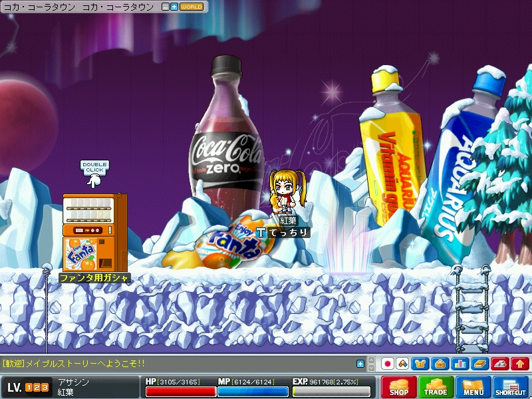Click the red up-arrow quick slot icon
532x399 pixels.
coord(520,364)
